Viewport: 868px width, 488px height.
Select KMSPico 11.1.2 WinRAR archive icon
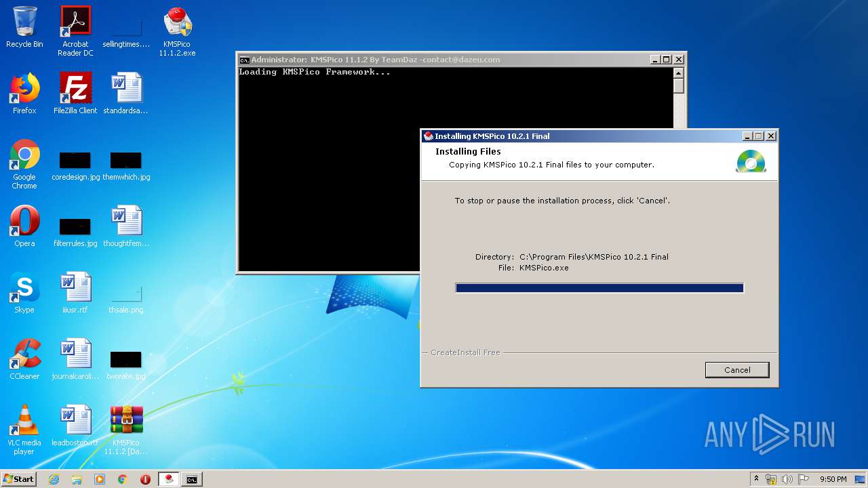pyautogui.click(x=126, y=430)
